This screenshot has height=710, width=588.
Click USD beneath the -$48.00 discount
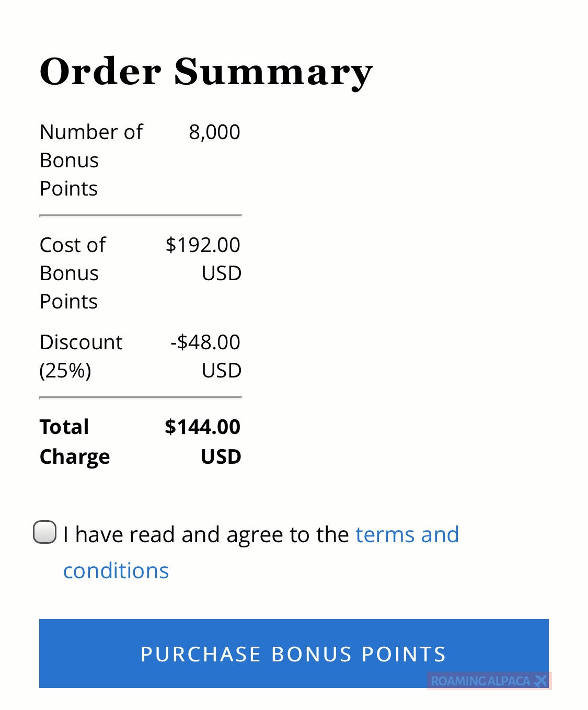coord(222,371)
